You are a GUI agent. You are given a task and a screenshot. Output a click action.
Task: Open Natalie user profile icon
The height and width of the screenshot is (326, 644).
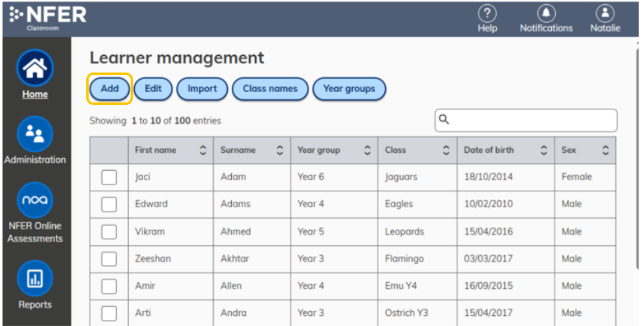point(605,14)
